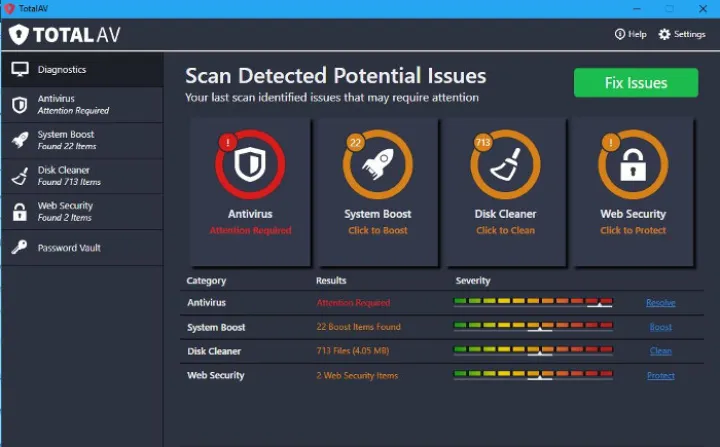Click the TotalAV logo shield
The image size is (720, 447).
tap(19, 34)
